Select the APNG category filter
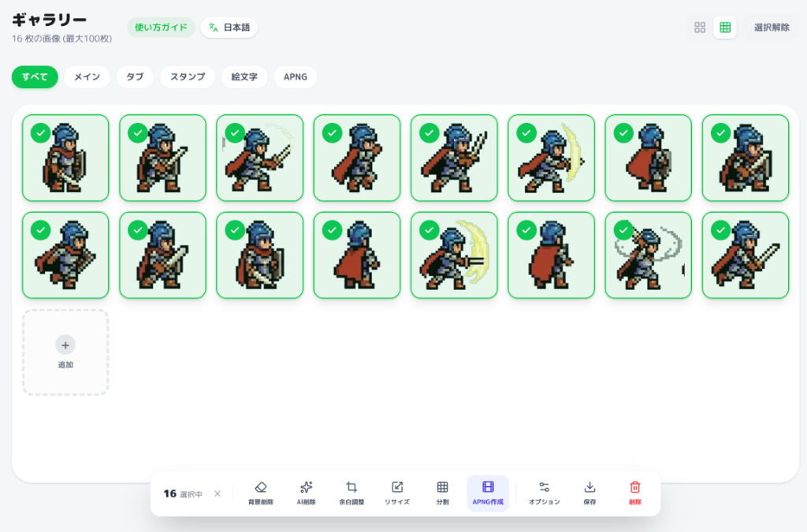Viewport: 807px width, 532px height. (295, 76)
